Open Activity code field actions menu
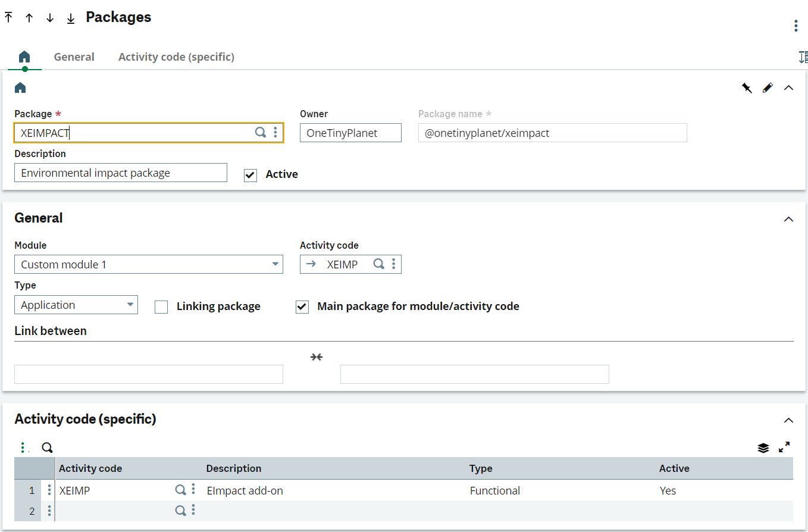 coord(393,264)
